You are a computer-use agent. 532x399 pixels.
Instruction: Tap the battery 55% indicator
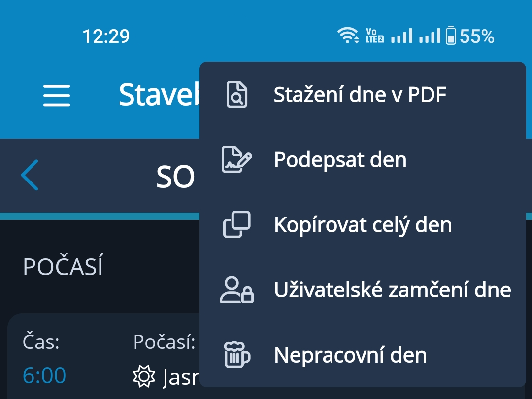(x=470, y=36)
